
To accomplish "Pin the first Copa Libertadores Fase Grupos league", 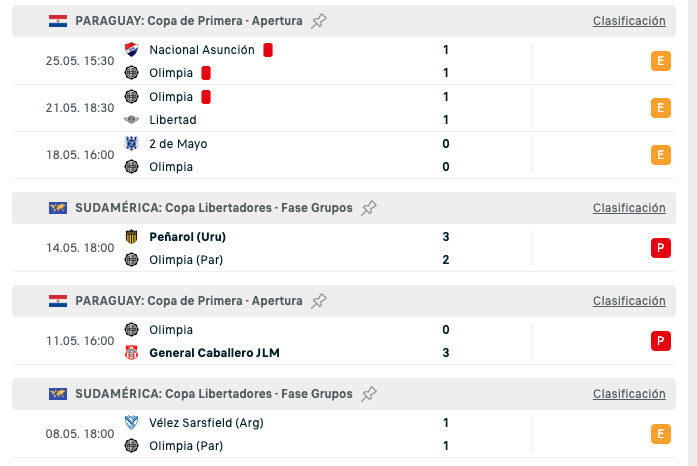I will point(369,208).
